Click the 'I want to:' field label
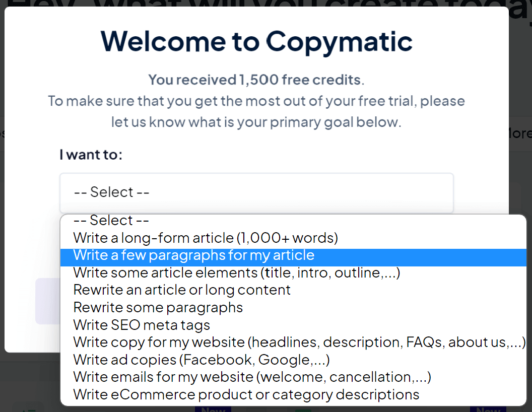 [91, 154]
